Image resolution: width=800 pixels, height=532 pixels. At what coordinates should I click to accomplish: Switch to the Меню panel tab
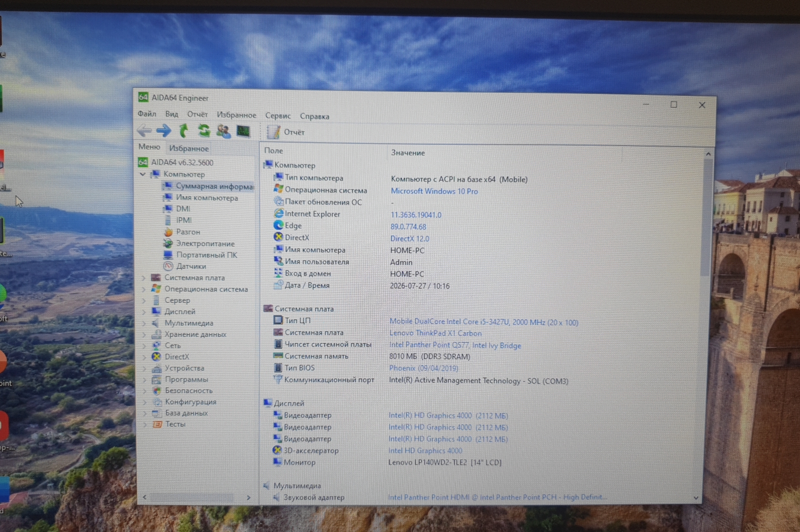tap(149, 147)
